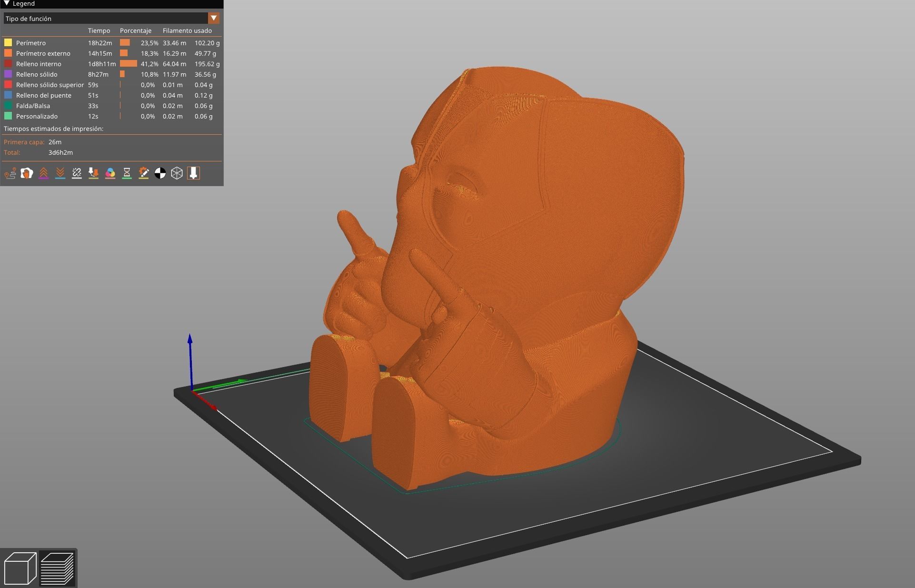Toggle the print pauses hourglass icon

tap(127, 173)
